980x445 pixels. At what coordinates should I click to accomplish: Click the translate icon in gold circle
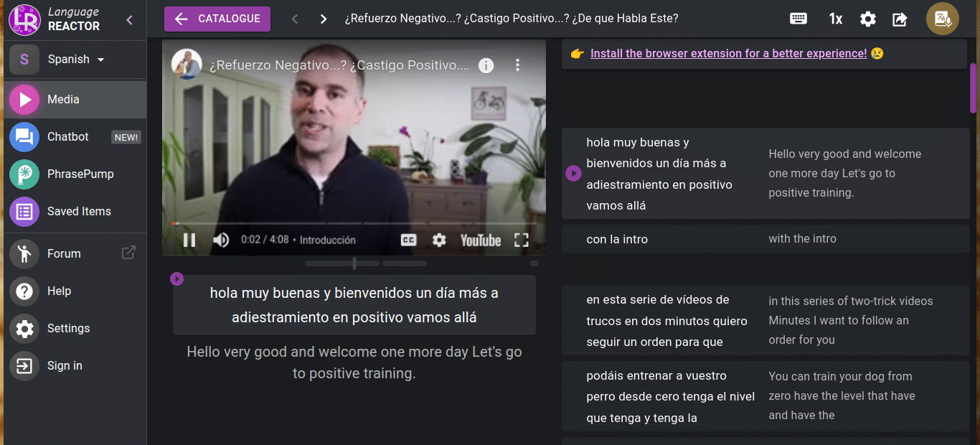(x=943, y=19)
